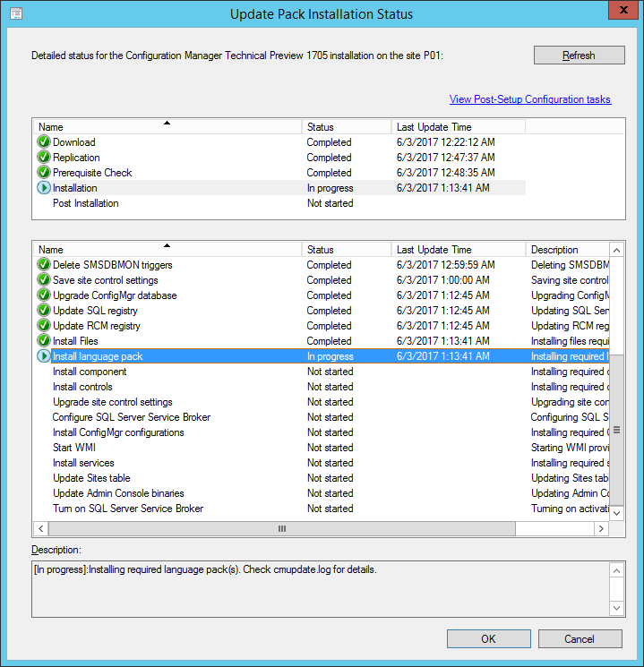This screenshot has height=667, width=644.
Task: Click the up arrow of the task list scrollbar
Action: [x=616, y=250]
